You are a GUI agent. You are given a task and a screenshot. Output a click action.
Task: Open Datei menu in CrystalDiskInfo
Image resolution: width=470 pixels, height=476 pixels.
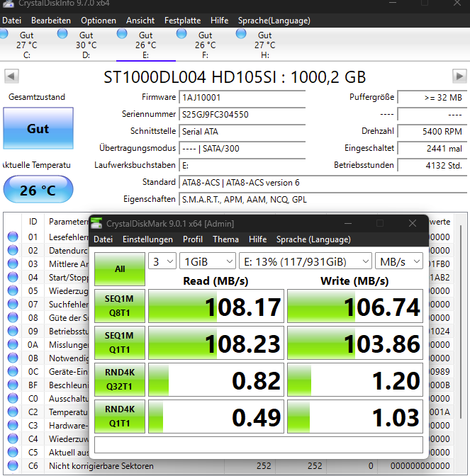(x=11, y=21)
